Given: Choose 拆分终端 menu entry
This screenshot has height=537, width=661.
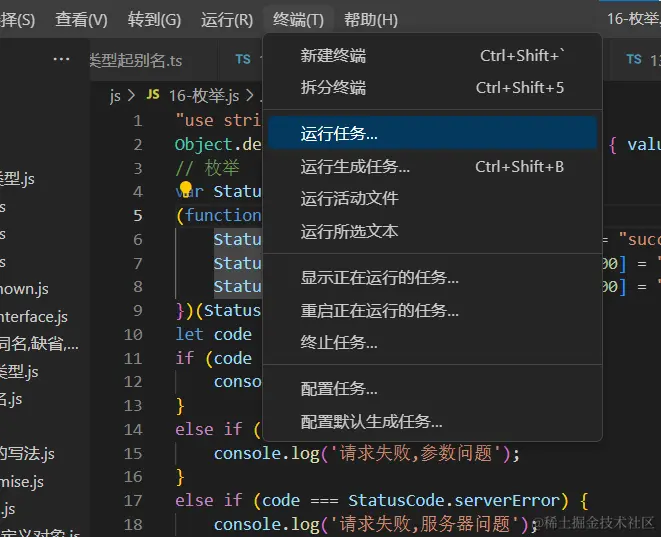Looking at the screenshot, I should (x=432, y=88).
